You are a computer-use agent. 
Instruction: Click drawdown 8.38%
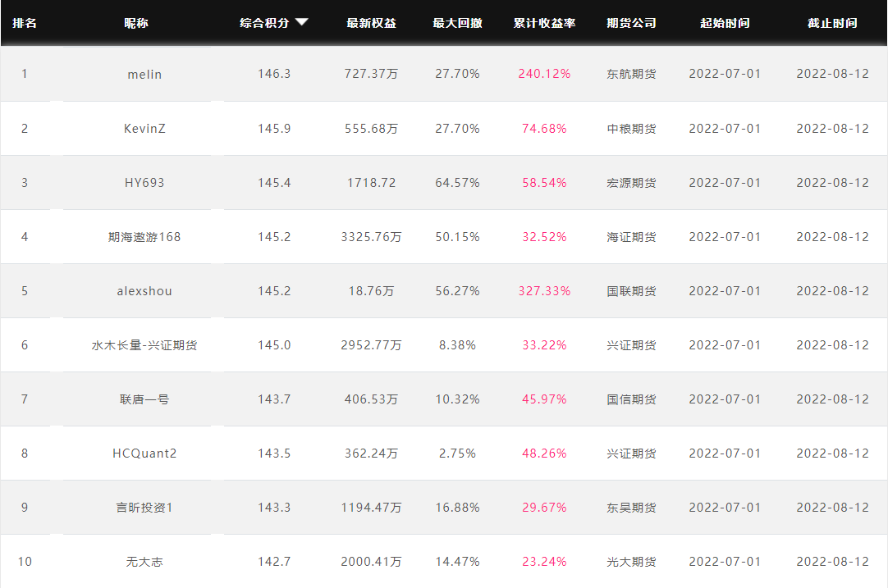click(x=458, y=345)
